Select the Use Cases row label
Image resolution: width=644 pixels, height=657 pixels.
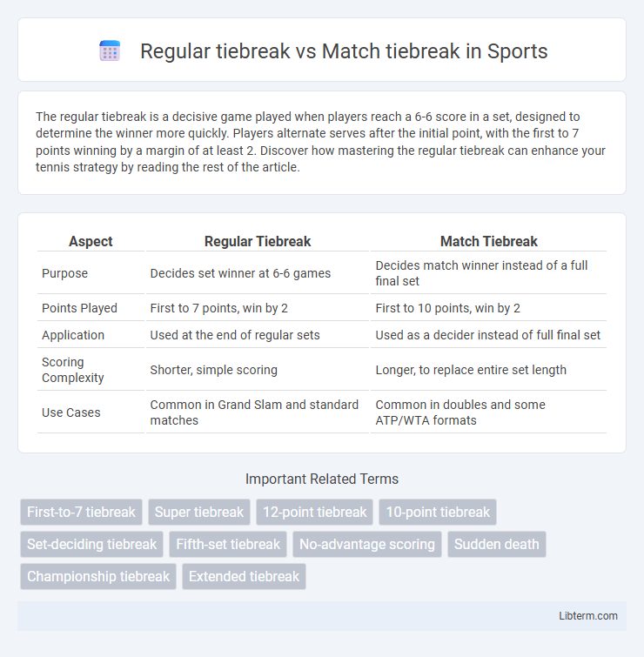tap(70, 412)
